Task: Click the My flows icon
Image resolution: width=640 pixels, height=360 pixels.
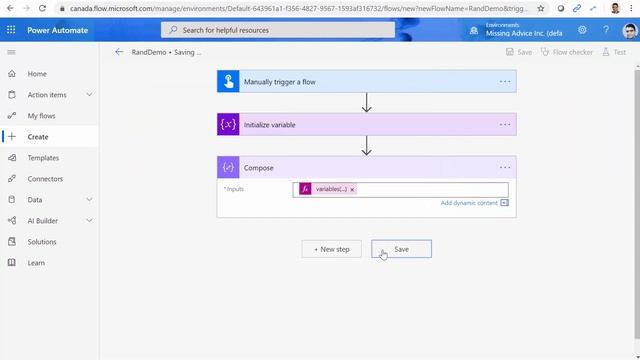Action: pyautogui.click(x=12, y=116)
